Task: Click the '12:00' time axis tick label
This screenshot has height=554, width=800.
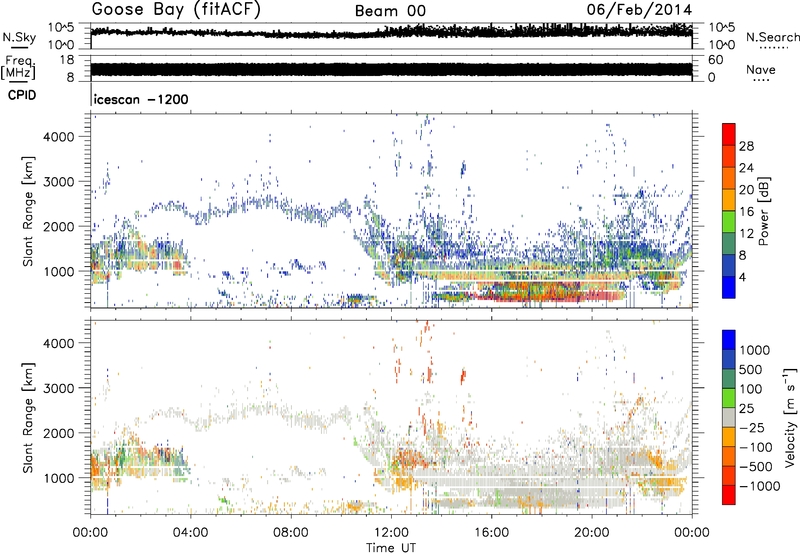Action: coord(391,533)
